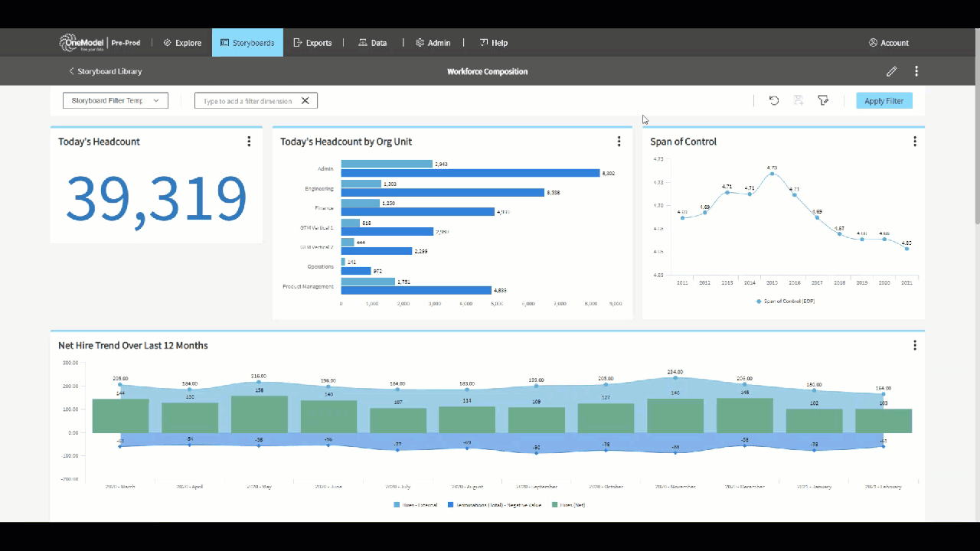Open Headcount by Org Unit tile menu
Viewport: 980px width, 551px height.
619,142
